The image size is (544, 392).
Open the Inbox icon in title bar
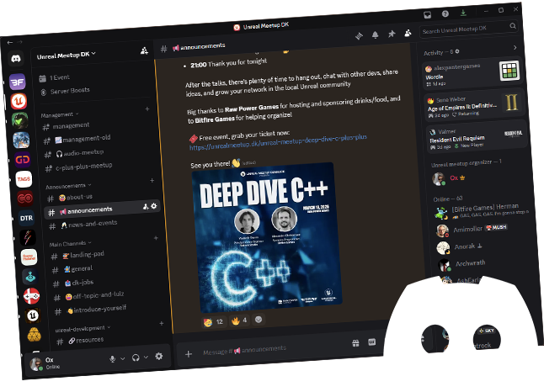[428, 14]
